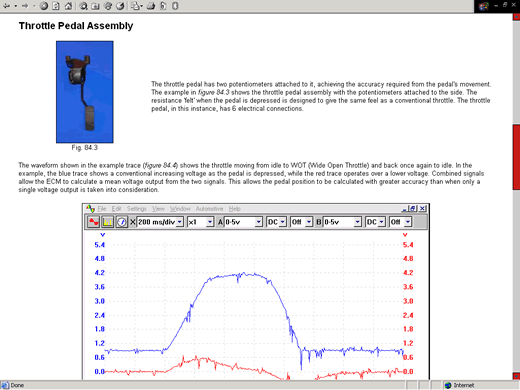Viewport: 520px width, 390px height.
Task: Refresh the page using the Refresh icon
Action: pyautogui.click(x=56, y=6)
